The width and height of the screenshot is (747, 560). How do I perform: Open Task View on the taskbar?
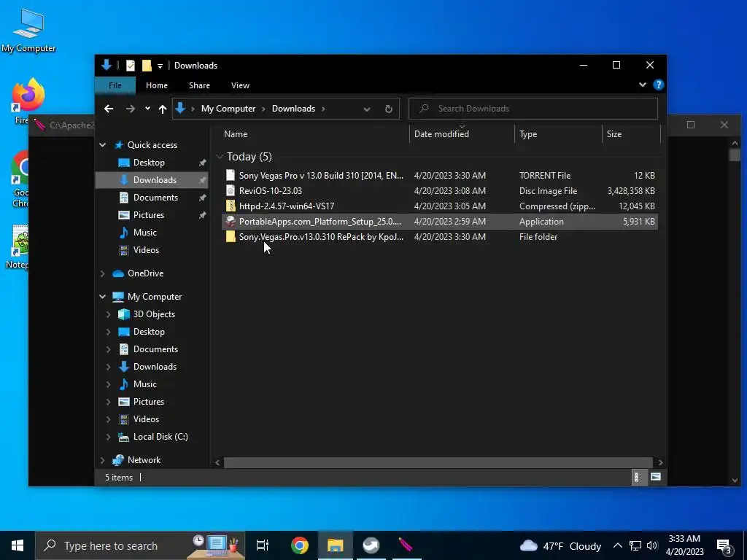click(x=263, y=545)
